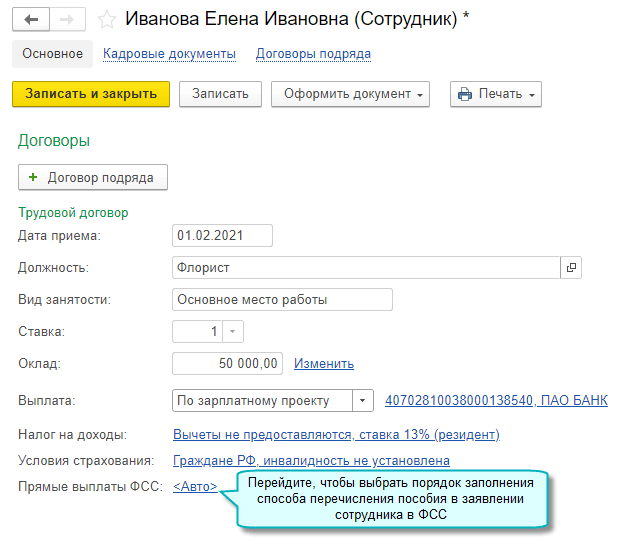
Task: Open the bank account number link
Action: (x=495, y=401)
